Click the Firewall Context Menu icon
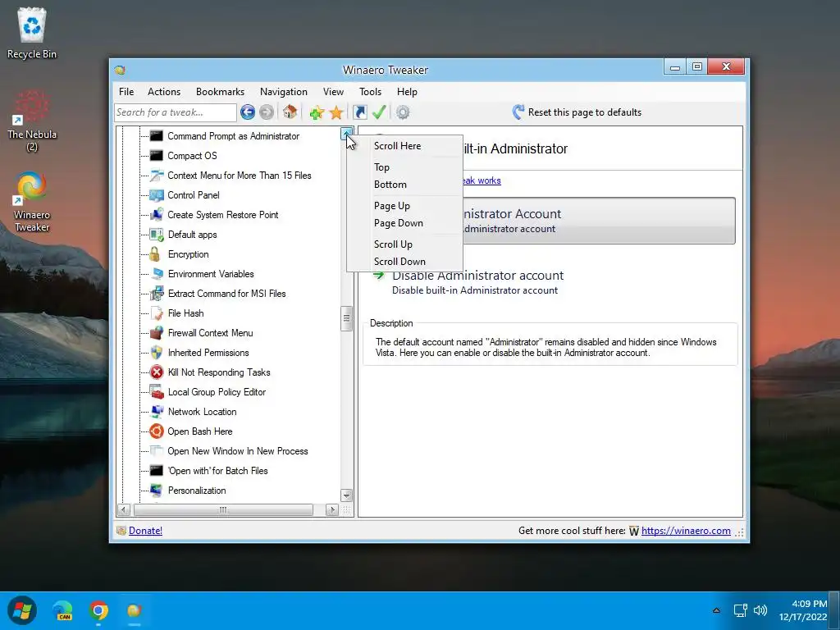 tap(157, 333)
